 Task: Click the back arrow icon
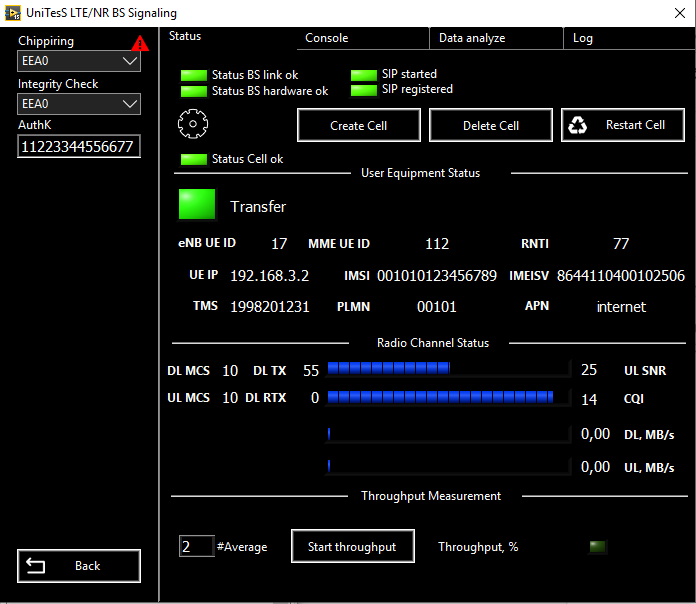coord(36,566)
